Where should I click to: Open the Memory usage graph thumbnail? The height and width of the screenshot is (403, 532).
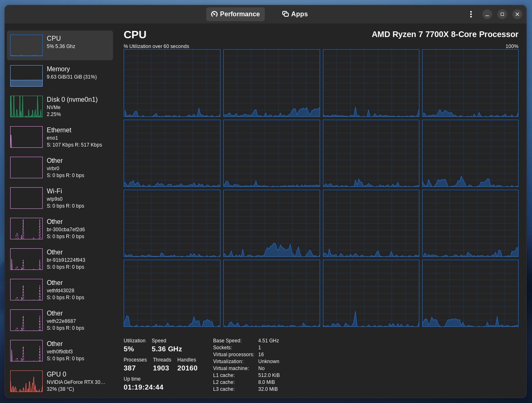26,76
